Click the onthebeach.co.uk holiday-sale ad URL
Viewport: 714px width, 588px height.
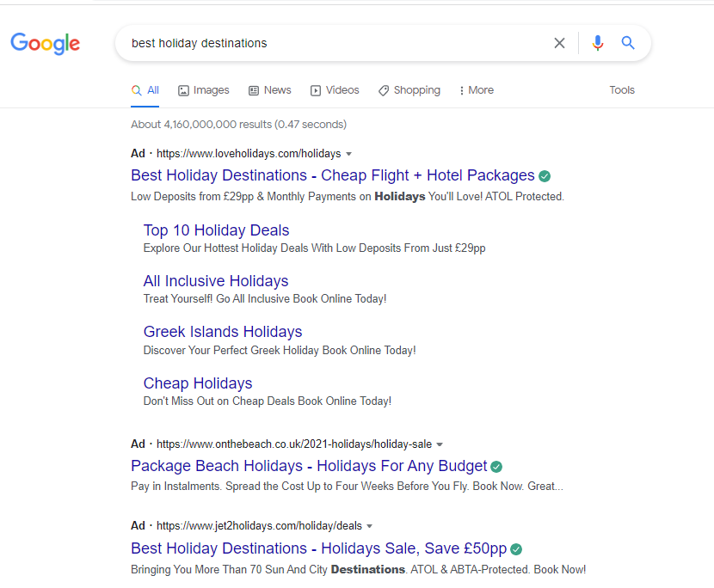pyautogui.click(x=294, y=444)
